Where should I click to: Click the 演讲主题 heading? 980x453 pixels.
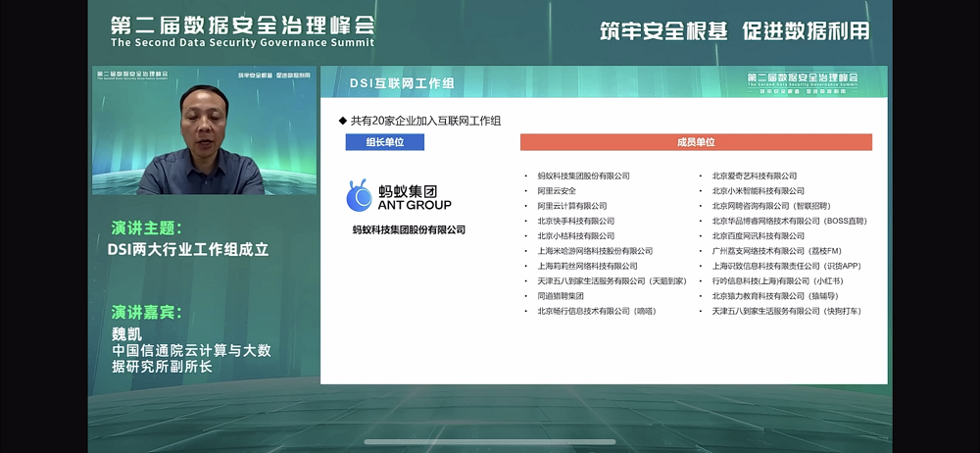tap(147, 227)
